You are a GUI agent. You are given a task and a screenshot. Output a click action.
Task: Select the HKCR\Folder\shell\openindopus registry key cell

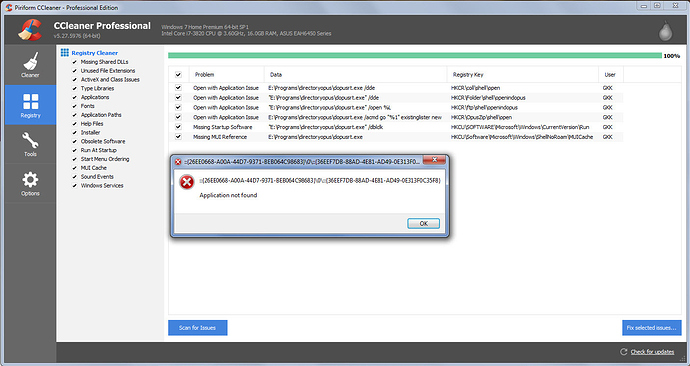point(488,98)
